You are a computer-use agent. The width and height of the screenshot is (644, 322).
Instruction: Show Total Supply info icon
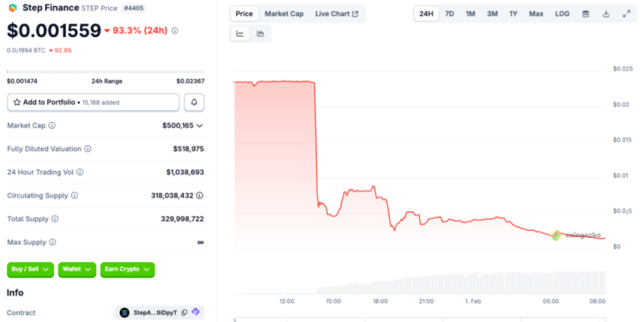click(55, 219)
